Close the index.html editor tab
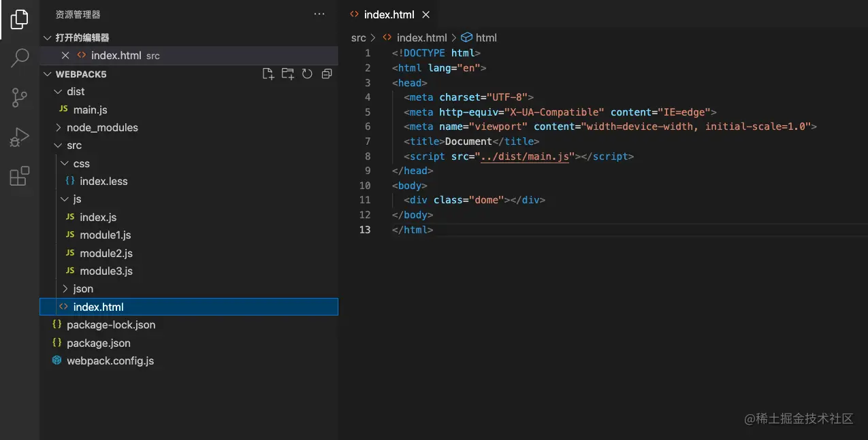This screenshot has width=868, height=440. click(x=426, y=15)
